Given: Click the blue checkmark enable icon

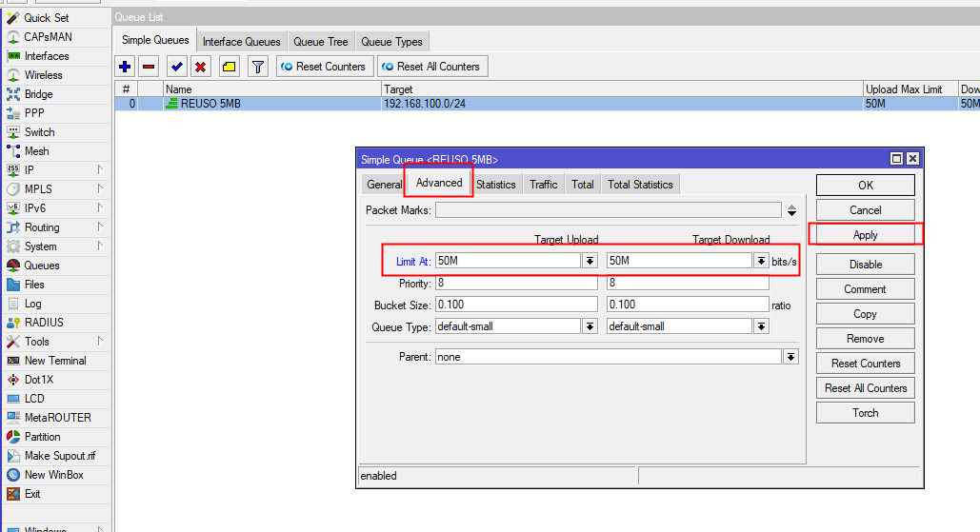Looking at the screenshot, I should [x=176, y=67].
